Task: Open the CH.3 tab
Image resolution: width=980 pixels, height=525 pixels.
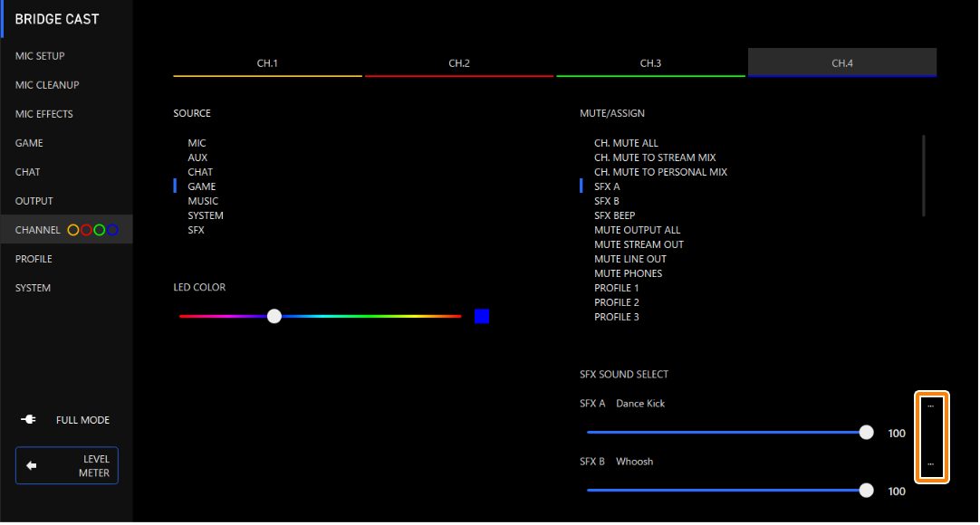Action: 650,63
